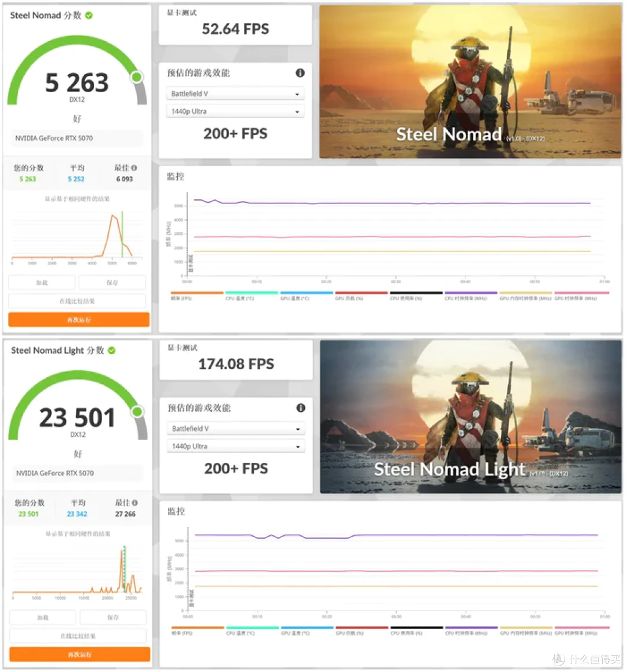This screenshot has width=626, height=672.
Task: Click the info icon next to 最佳 6 093
Action: [134, 167]
